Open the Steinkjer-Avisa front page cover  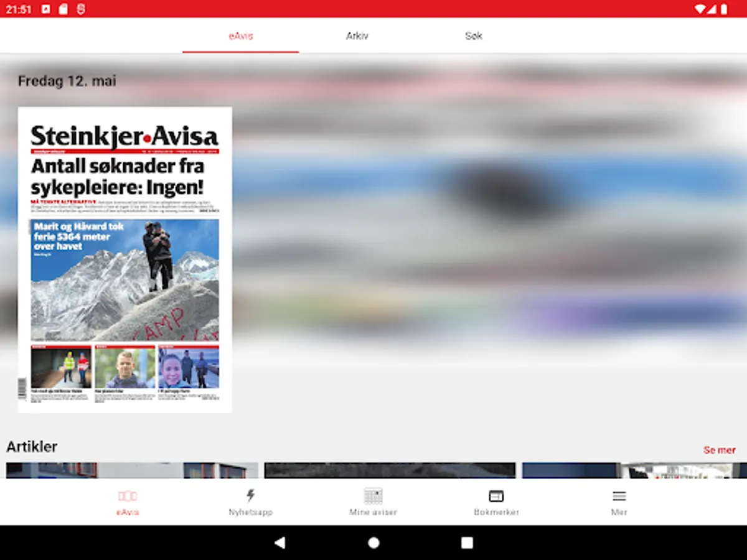[x=125, y=260]
